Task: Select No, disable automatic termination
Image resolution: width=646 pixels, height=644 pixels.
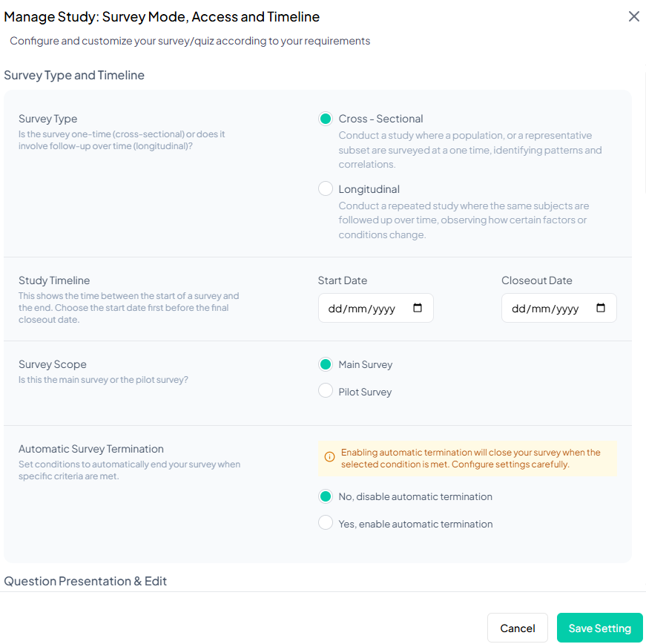Action: [x=325, y=496]
